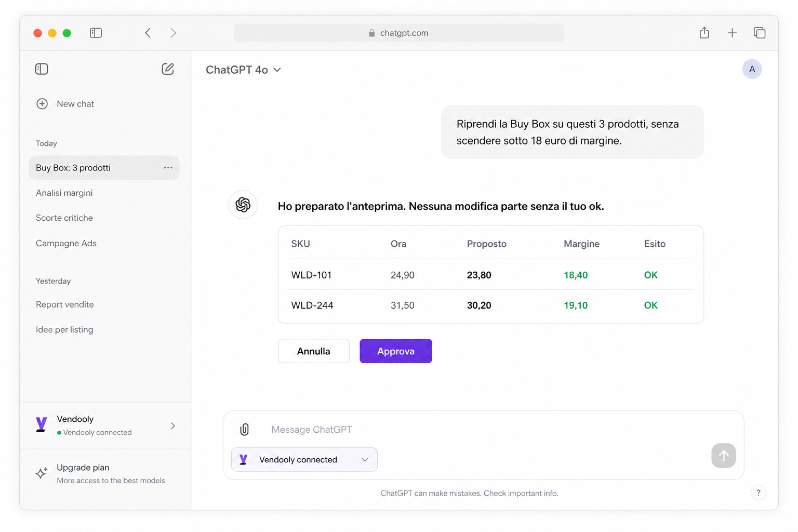Click the user message about Buy Box
The image size is (798, 532).
tap(573, 132)
